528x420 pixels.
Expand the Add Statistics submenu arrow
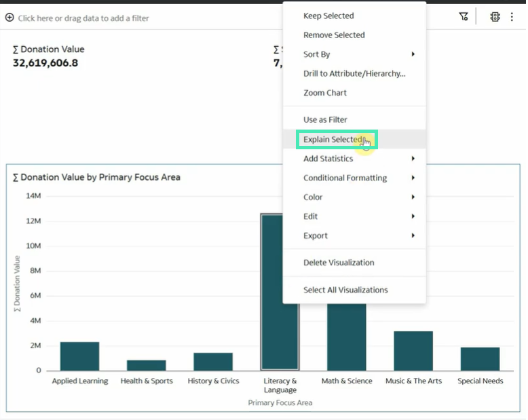413,159
